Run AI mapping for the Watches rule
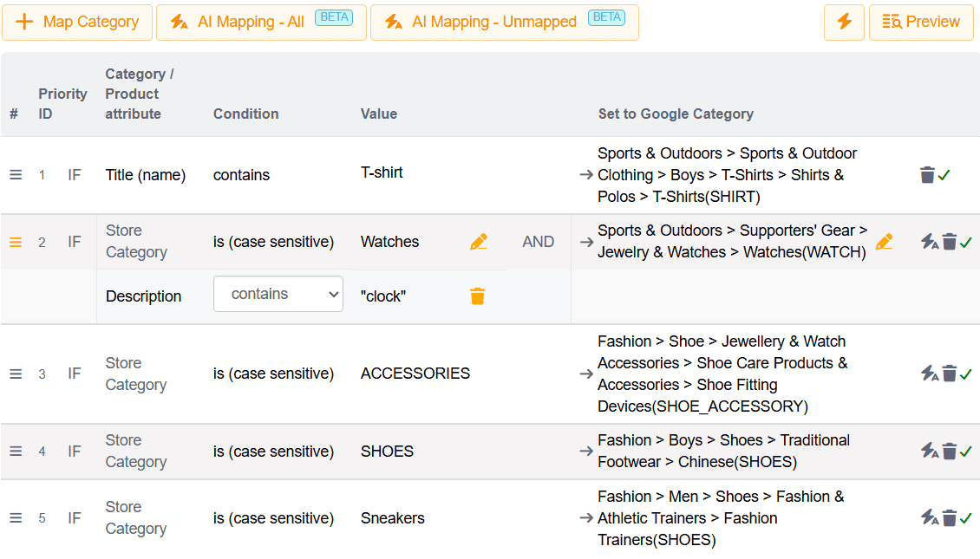The height and width of the screenshot is (559, 980). tap(930, 242)
